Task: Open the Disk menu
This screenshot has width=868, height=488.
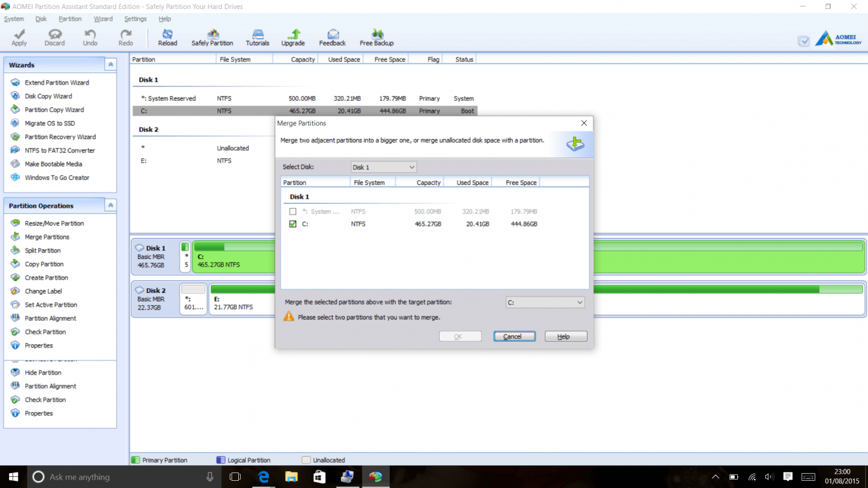Action: coord(40,18)
